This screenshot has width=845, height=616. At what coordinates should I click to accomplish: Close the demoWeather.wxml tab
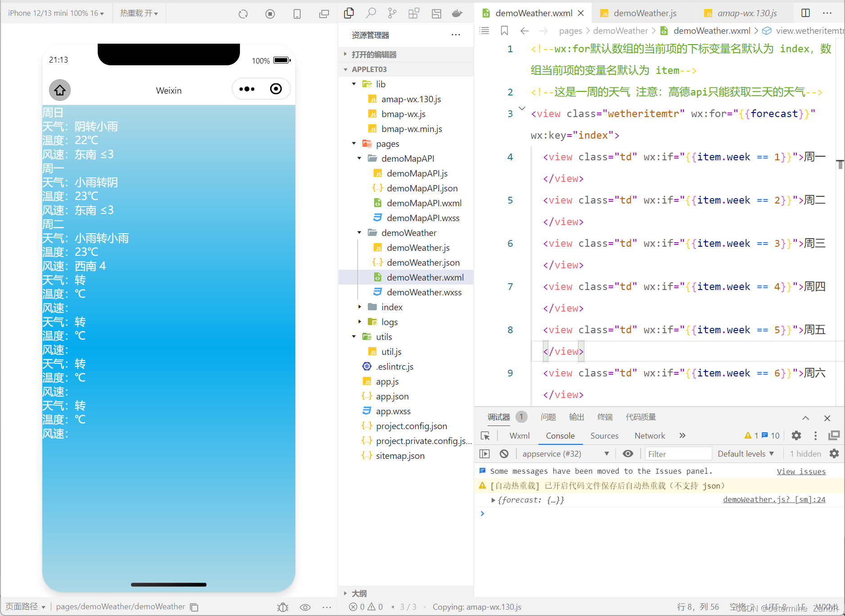(x=581, y=13)
